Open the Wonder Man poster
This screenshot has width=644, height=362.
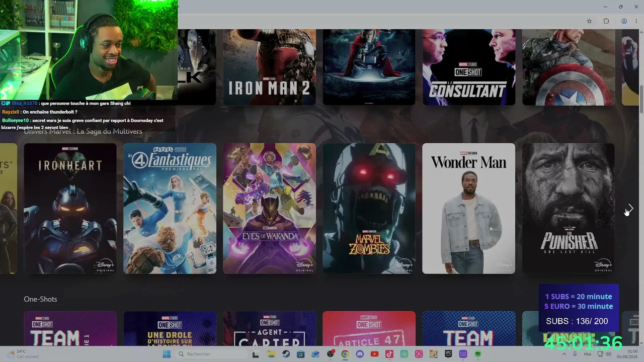click(x=468, y=209)
